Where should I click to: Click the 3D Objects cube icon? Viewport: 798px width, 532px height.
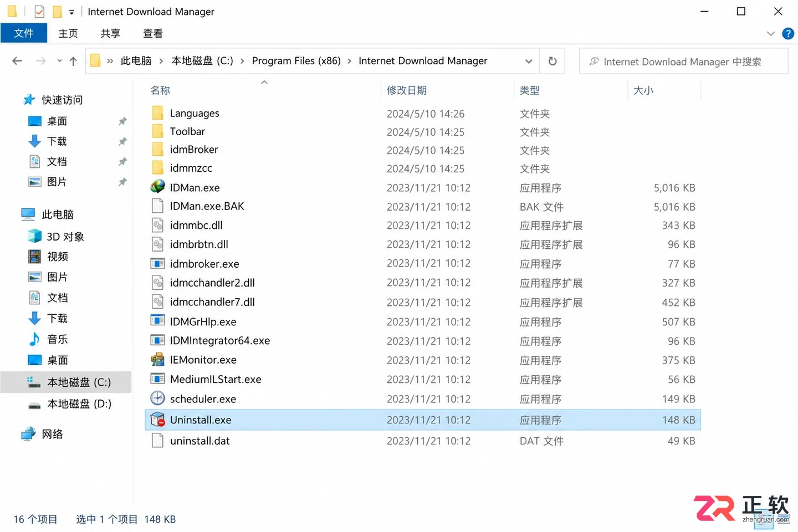(x=34, y=236)
